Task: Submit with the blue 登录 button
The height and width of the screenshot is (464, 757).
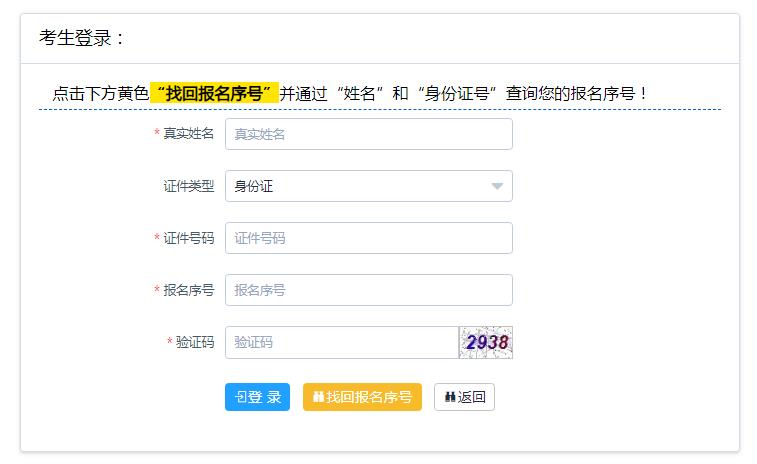Action: (257, 397)
